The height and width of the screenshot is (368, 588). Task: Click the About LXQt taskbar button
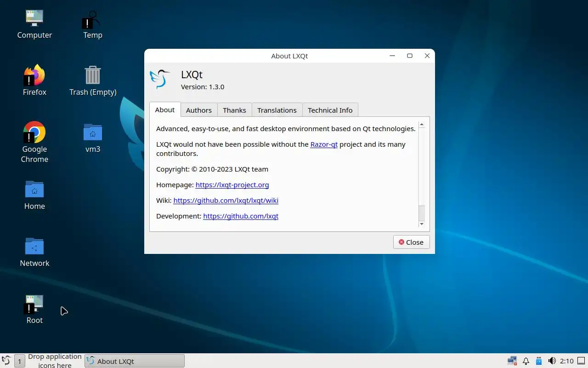135,361
